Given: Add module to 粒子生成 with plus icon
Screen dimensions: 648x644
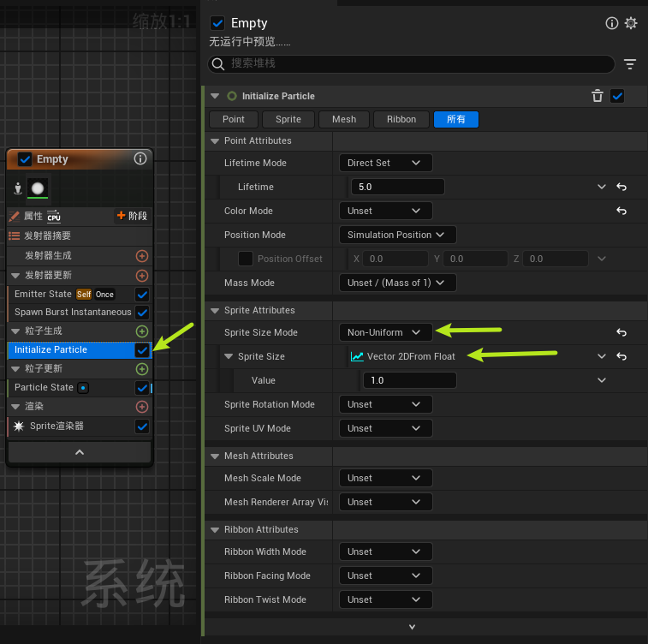Looking at the screenshot, I should 142,331.
